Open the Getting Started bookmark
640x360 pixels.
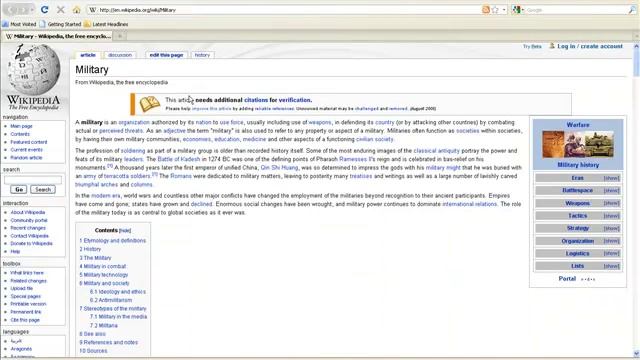pyautogui.click(x=61, y=24)
